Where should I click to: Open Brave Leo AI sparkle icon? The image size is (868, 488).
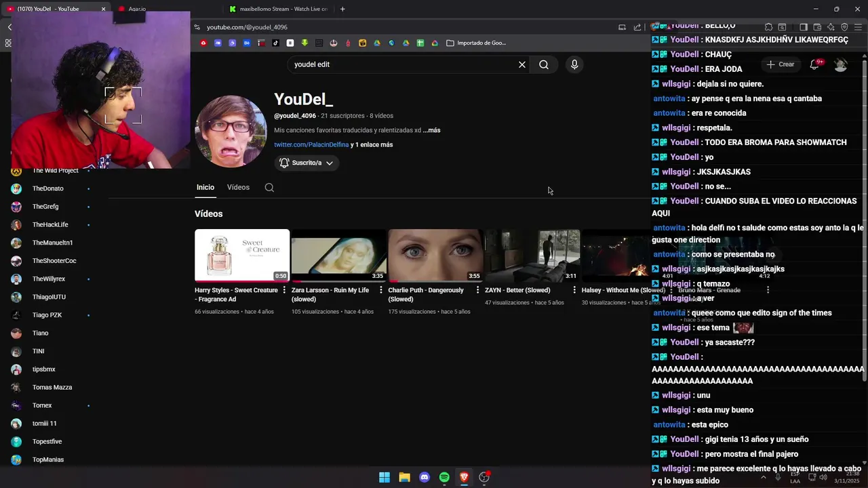[831, 27]
